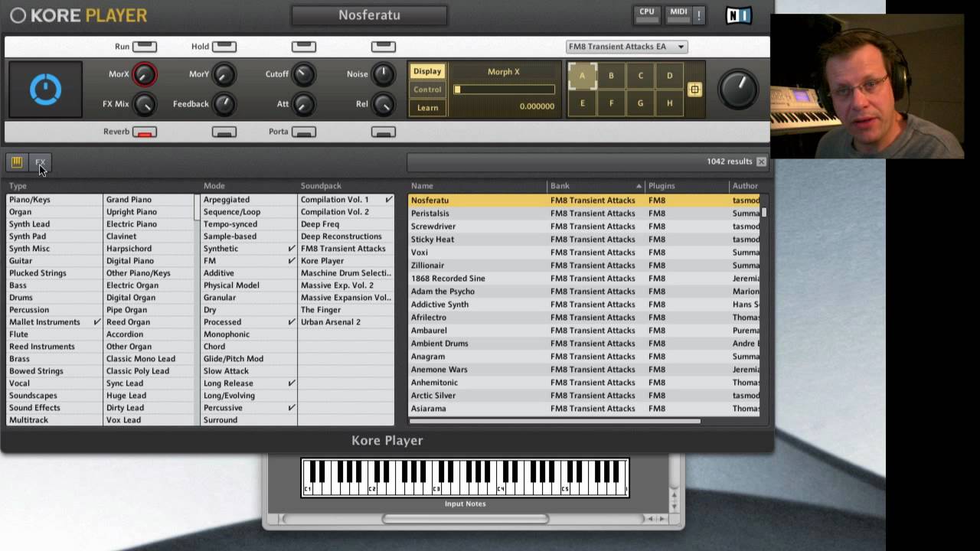The height and width of the screenshot is (551, 980).
Task: Switch to the FX browser icon
Action: click(41, 161)
